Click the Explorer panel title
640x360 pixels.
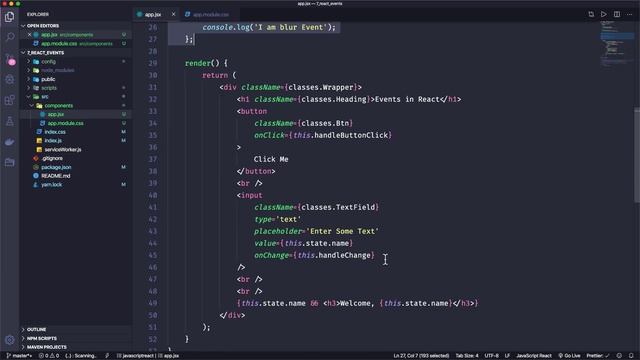point(38,14)
